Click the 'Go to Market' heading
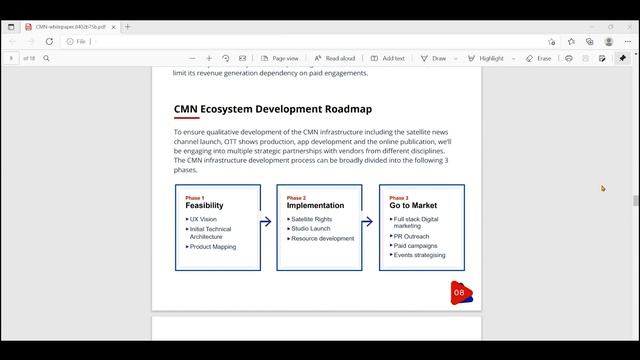Screen dimensions: 640x360 (x=413, y=205)
